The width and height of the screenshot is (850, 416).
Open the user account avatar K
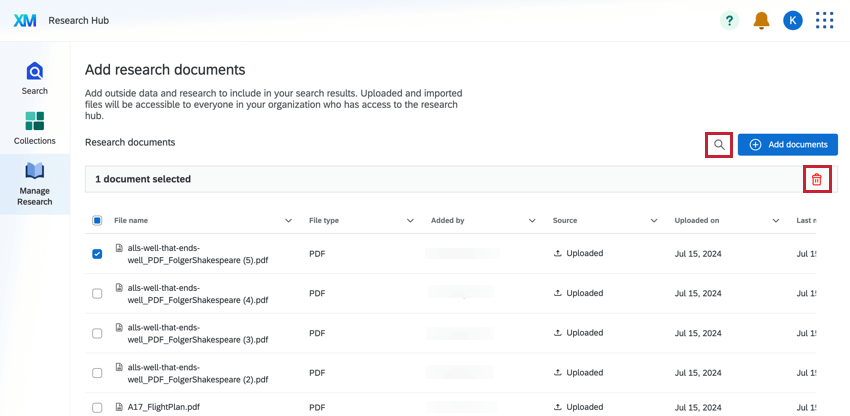[792, 20]
